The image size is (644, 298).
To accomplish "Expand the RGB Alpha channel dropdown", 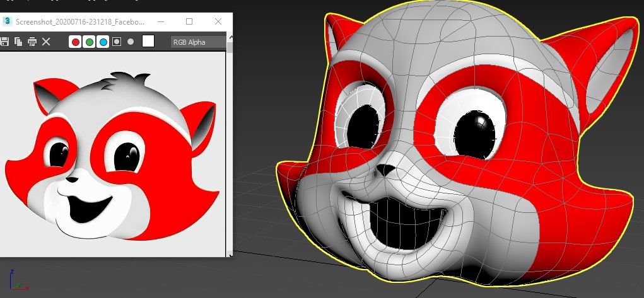I will (x=198, y=42).
